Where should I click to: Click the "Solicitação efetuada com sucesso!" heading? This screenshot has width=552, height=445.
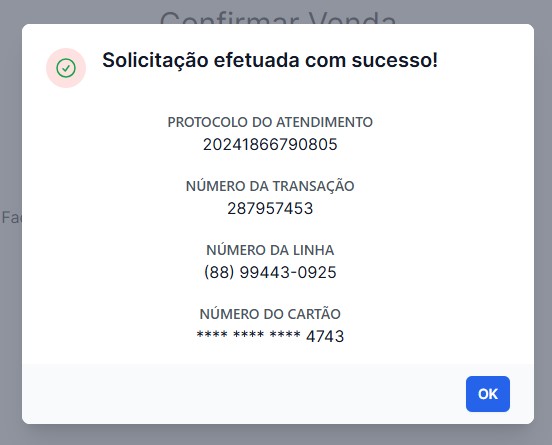[270, 60]
